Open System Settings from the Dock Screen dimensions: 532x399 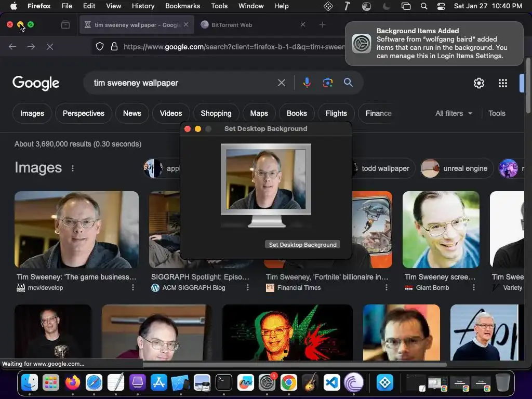(x=267, y=383)
